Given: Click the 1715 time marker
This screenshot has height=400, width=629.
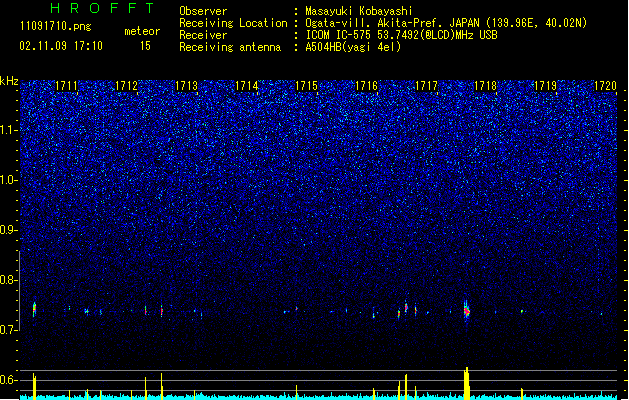Looking at the screenshot, I should pyautogui.click(x=306, y=86).
